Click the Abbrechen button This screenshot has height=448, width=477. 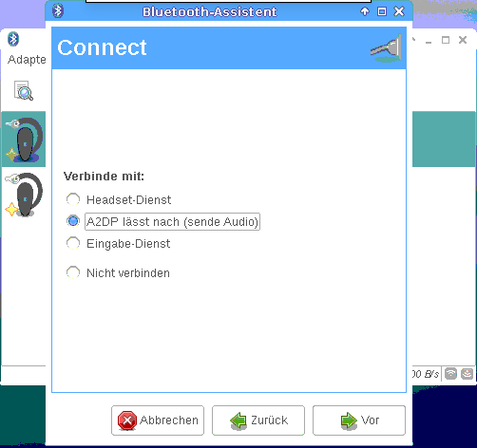coord(158,420)
